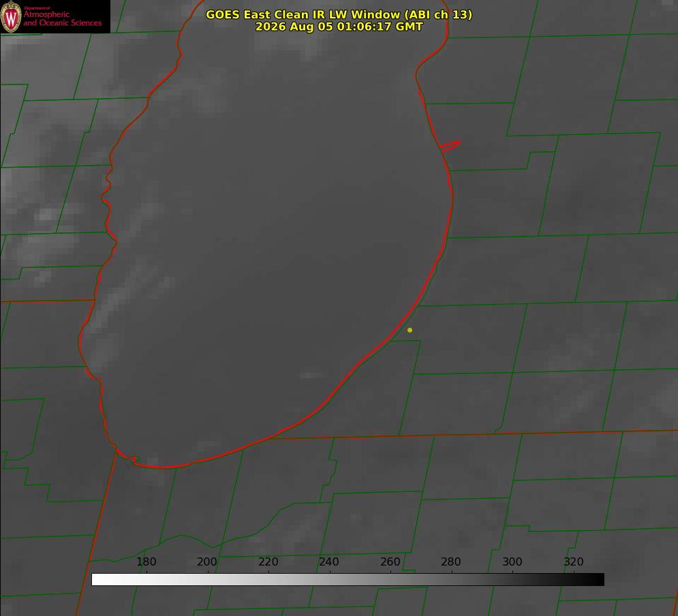Open the Atmospheric and Oceanic Sciences link

point(62,18)
